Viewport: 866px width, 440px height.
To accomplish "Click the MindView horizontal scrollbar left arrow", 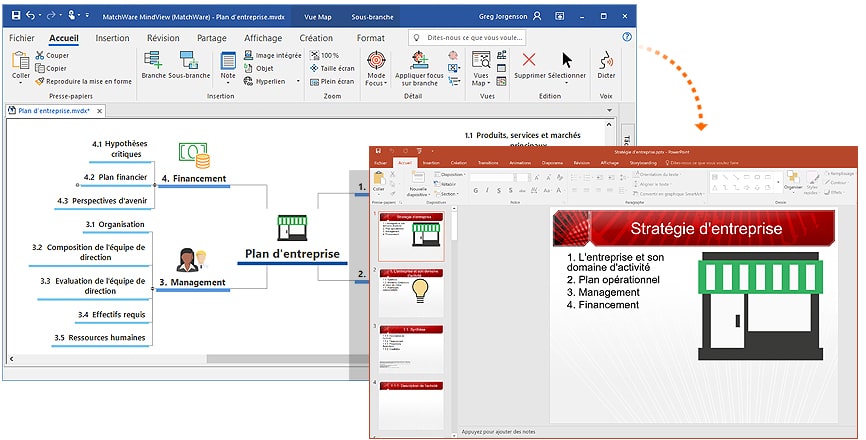I will [x=11, y=359].
